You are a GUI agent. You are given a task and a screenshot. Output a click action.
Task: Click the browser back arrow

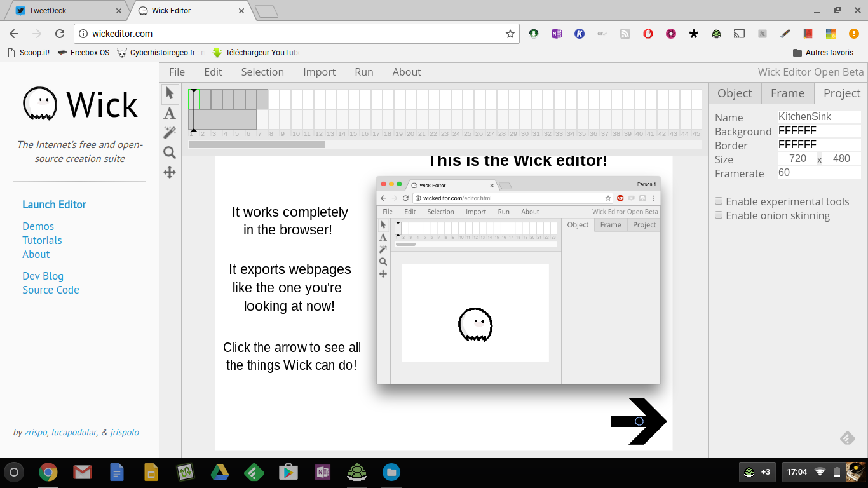[x=14, y=34]
